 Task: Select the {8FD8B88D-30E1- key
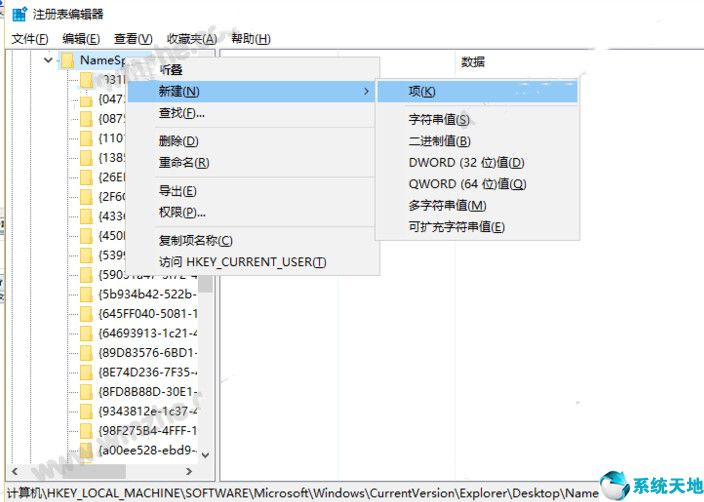(147, 392)
